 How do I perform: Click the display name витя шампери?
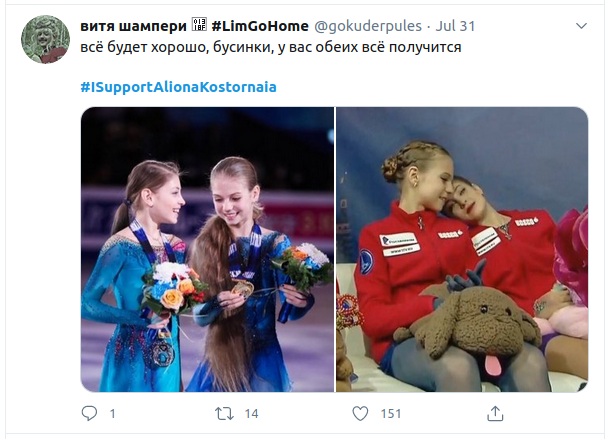(x=134, y=26)
